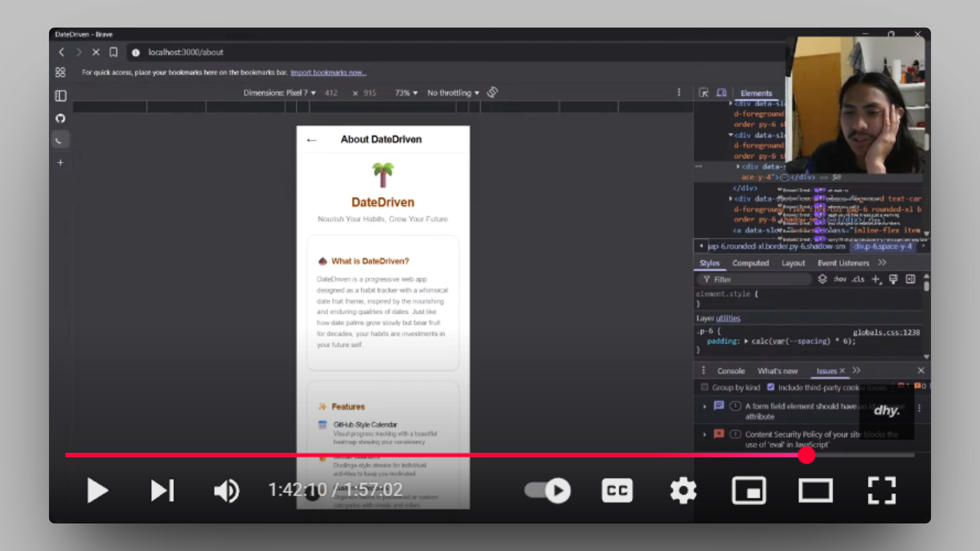The height and width of the screenshot is (551, 980).
Task: Open the Console drawer tab
Action: coord(731,371)
